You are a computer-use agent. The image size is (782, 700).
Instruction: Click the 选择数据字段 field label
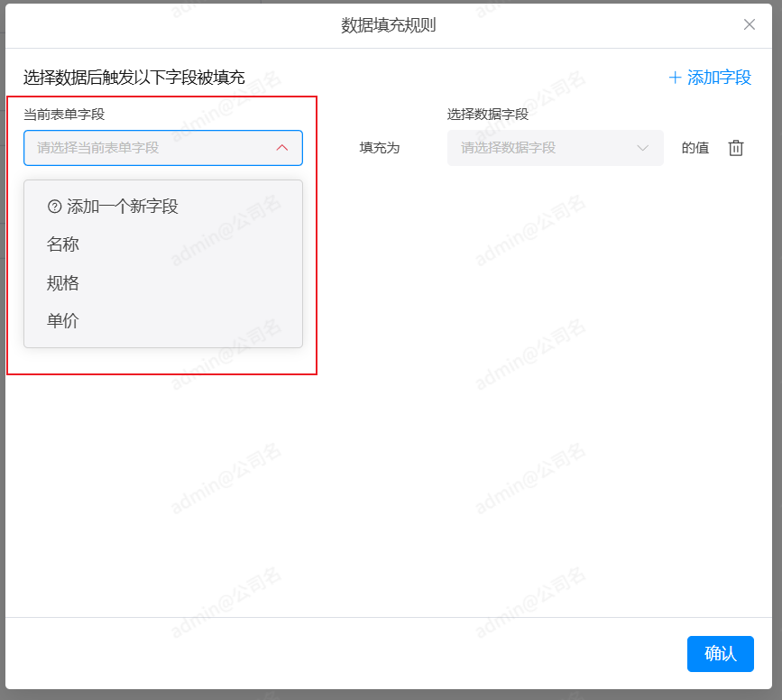(487, 115)
